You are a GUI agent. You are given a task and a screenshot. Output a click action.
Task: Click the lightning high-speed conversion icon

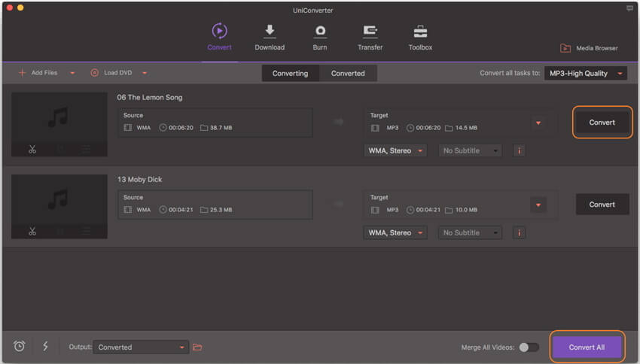point(45,346)
